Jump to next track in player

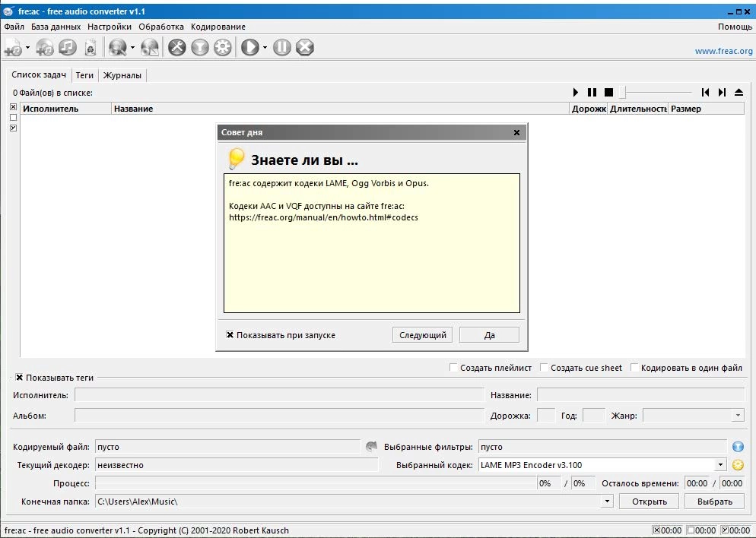[722, 92]
